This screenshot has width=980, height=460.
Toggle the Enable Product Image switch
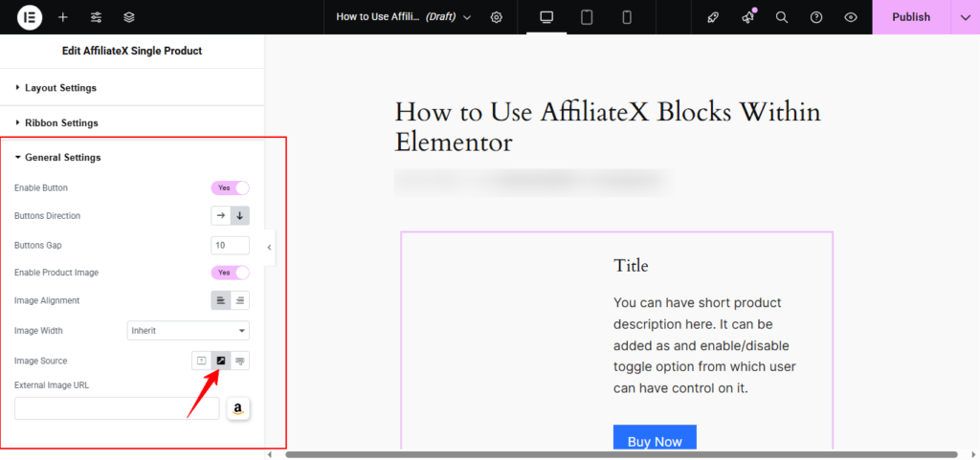tap(230, 273)
